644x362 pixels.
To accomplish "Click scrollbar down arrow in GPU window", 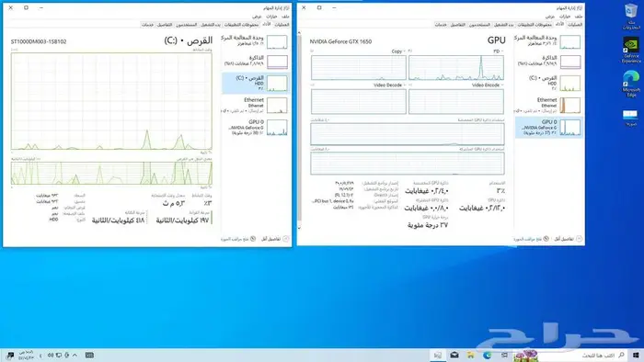I will [x=299, y=228].
